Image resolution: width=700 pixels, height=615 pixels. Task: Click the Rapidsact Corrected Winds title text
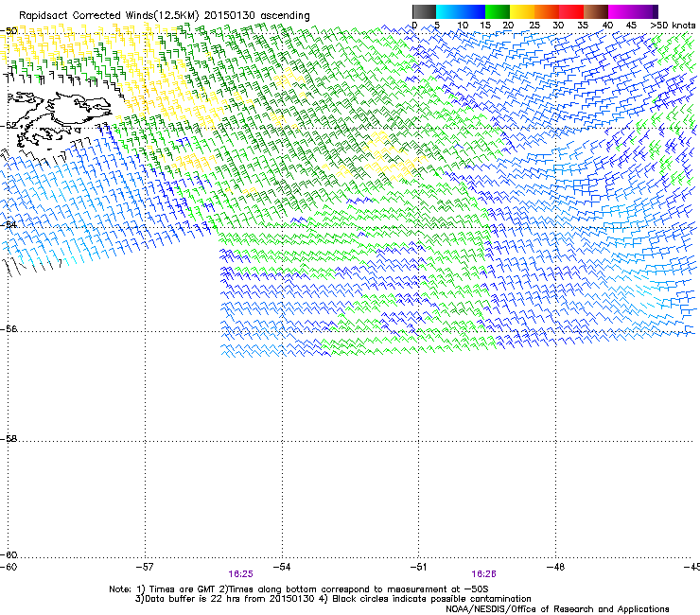point(165,16)
